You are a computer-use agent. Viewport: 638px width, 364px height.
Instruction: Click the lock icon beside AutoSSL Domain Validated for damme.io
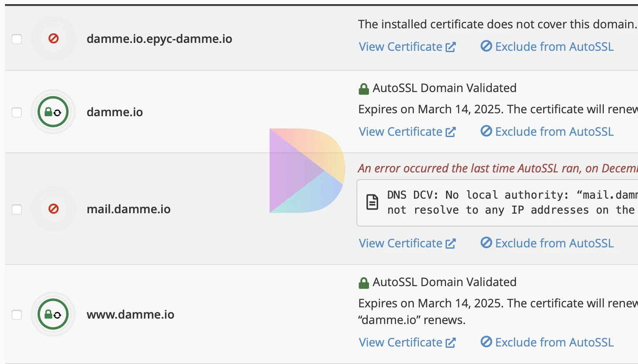point(364,89)
